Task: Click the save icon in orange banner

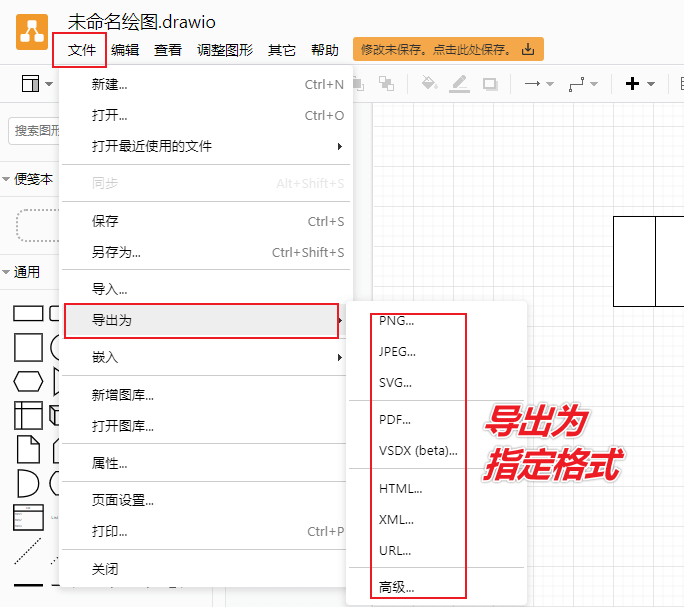Action: point(528,49)
